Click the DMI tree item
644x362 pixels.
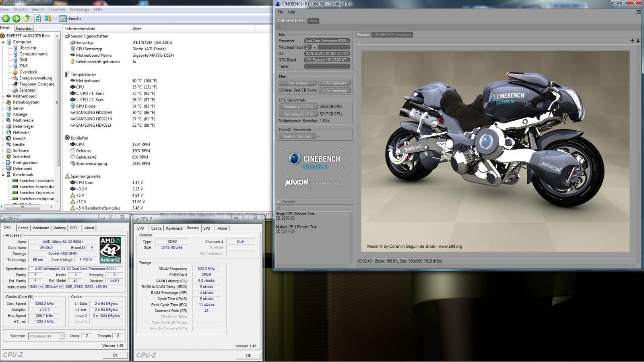tap(23, 60)
